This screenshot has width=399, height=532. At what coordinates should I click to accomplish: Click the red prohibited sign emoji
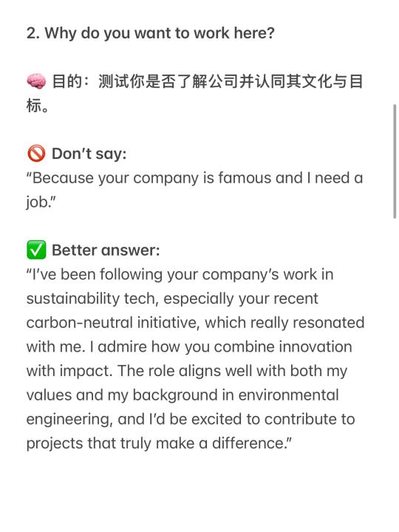[x=36, y=154]
